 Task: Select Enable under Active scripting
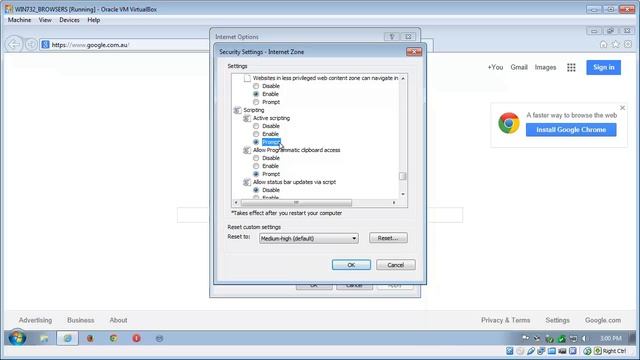coord(256,134)
